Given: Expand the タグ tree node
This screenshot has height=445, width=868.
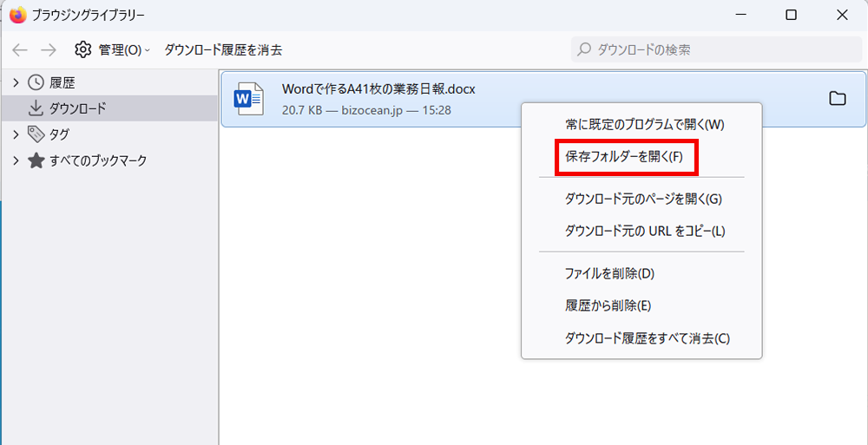Looking at the screenshot, I should click(x=16, y=134).
